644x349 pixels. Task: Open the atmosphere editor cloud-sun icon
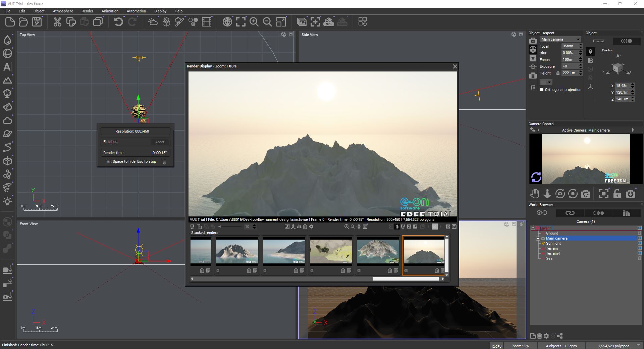[x=153, y=22]
